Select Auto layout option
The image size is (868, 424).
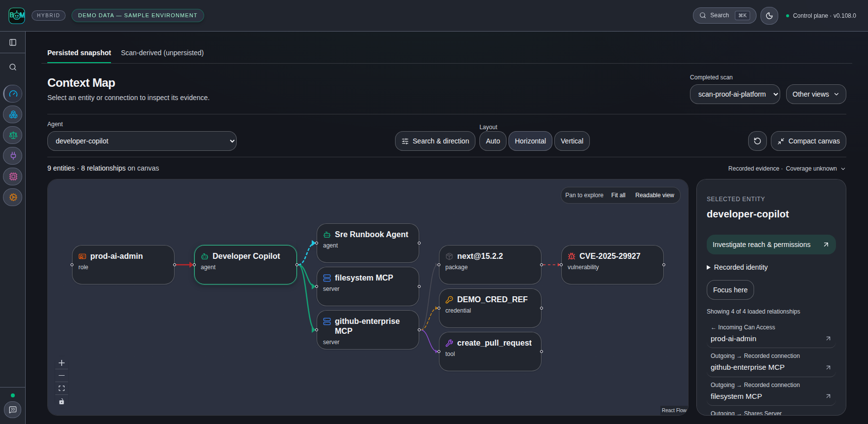(493, 141)
